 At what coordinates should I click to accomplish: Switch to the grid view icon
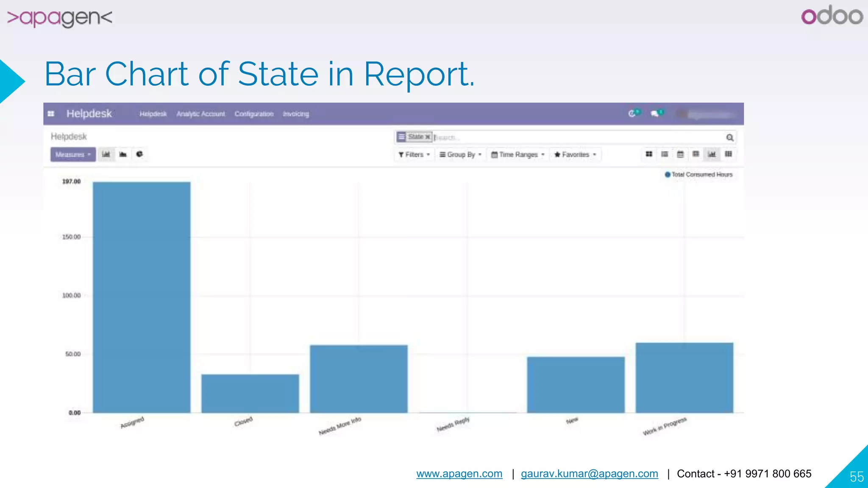pyautogui.click(x=728, y=154)
